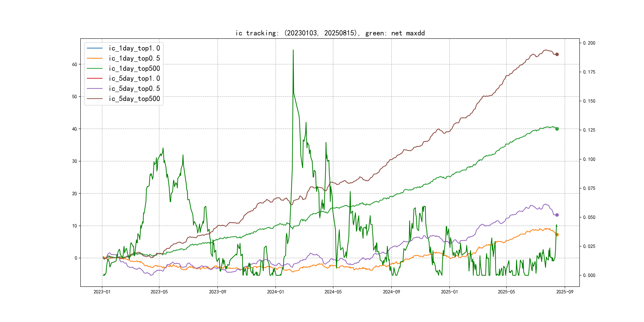Click the 0.000 label on right axis
644x322 pixels.
tap(589, 275)
